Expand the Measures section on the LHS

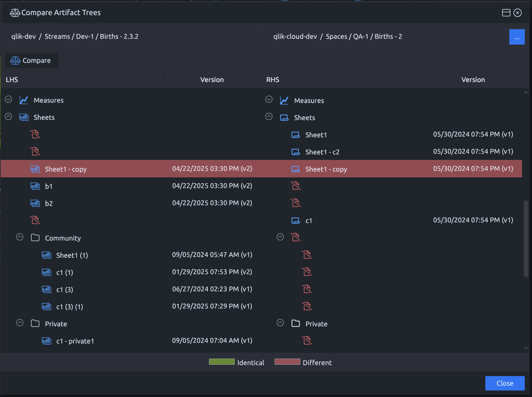[x=8, y=99]
